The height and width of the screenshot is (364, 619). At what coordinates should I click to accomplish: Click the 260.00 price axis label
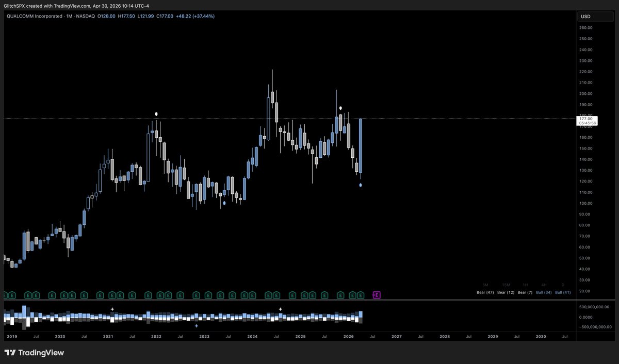(585, 28)
